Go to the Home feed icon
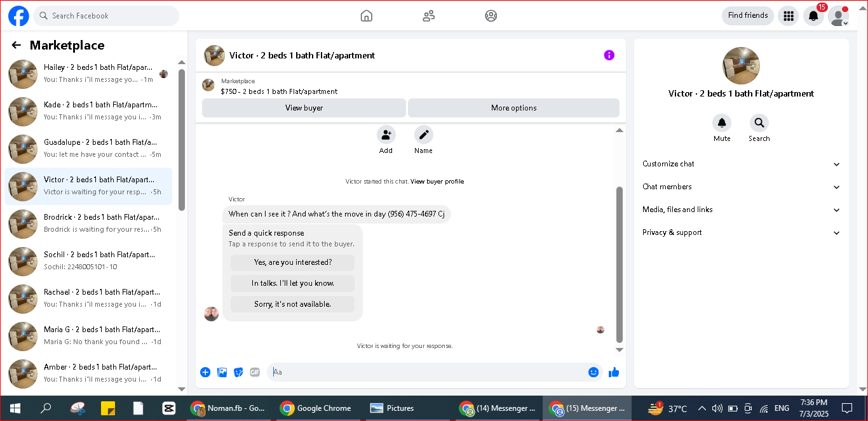 pos(367,16)
